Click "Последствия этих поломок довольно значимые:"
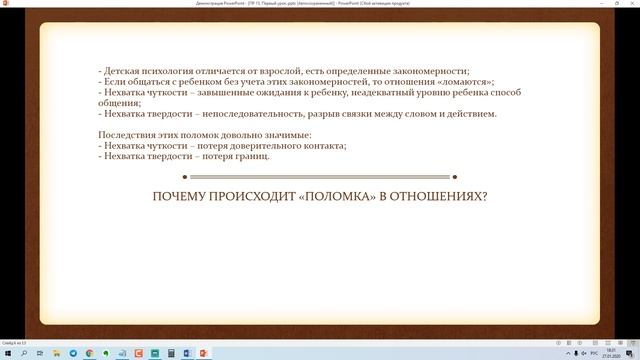This screenshot has width=640, height=360. 205,135
